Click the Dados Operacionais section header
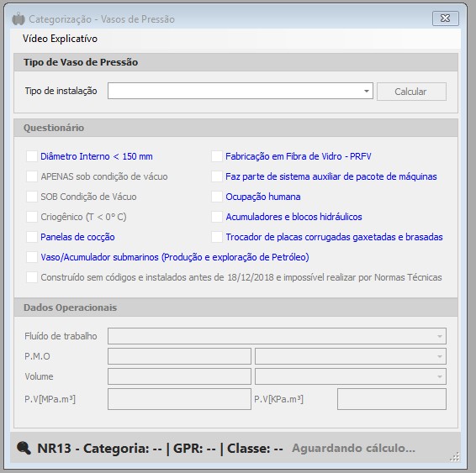 (x=235, y=307)
